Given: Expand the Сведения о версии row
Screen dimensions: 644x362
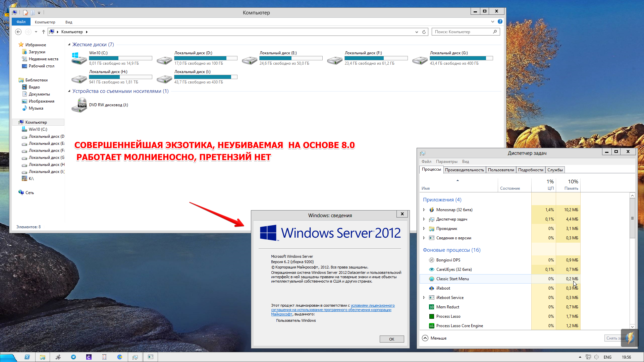Looking at the screenshot, I should [424, 238].
